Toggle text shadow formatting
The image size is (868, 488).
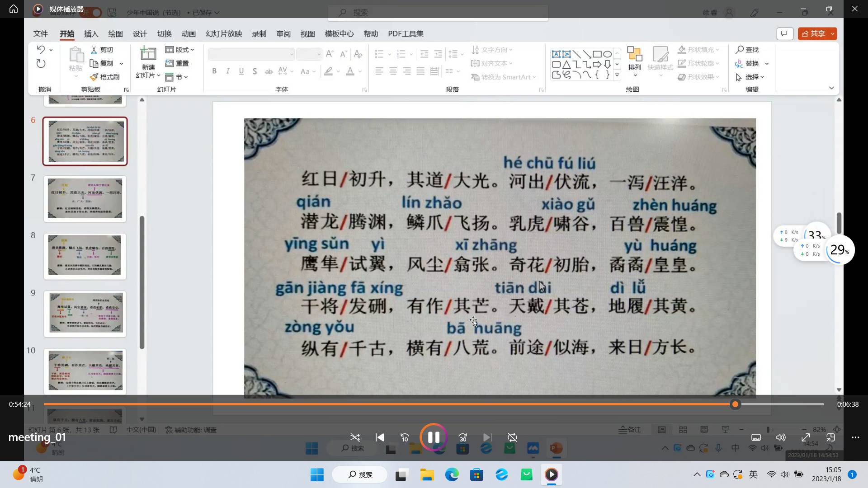[255, 71]
